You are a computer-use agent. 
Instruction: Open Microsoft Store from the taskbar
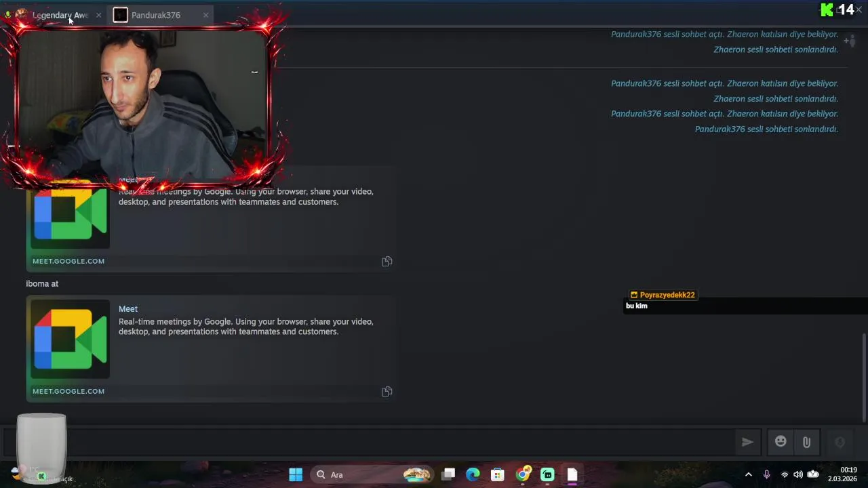(498, 474)
